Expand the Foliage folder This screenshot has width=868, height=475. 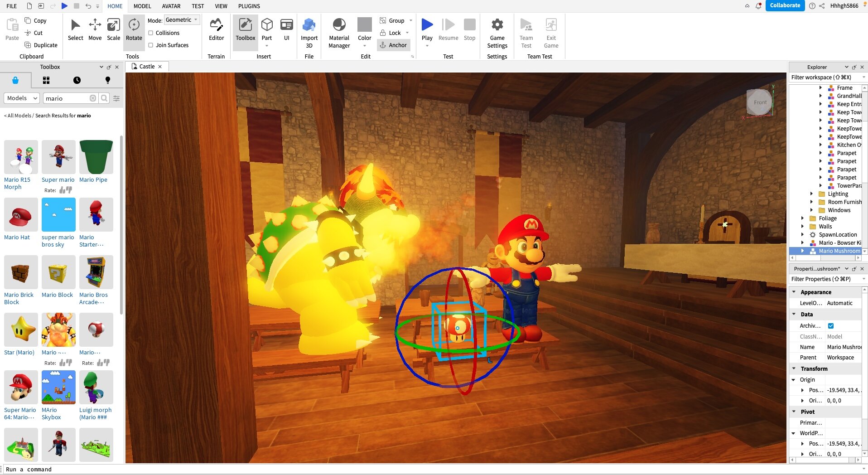(x=802, y=218)
